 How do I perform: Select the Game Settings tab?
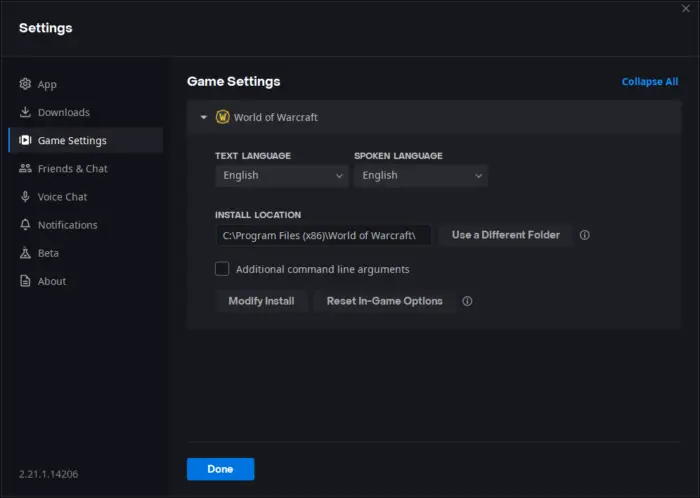coord(86,140)
